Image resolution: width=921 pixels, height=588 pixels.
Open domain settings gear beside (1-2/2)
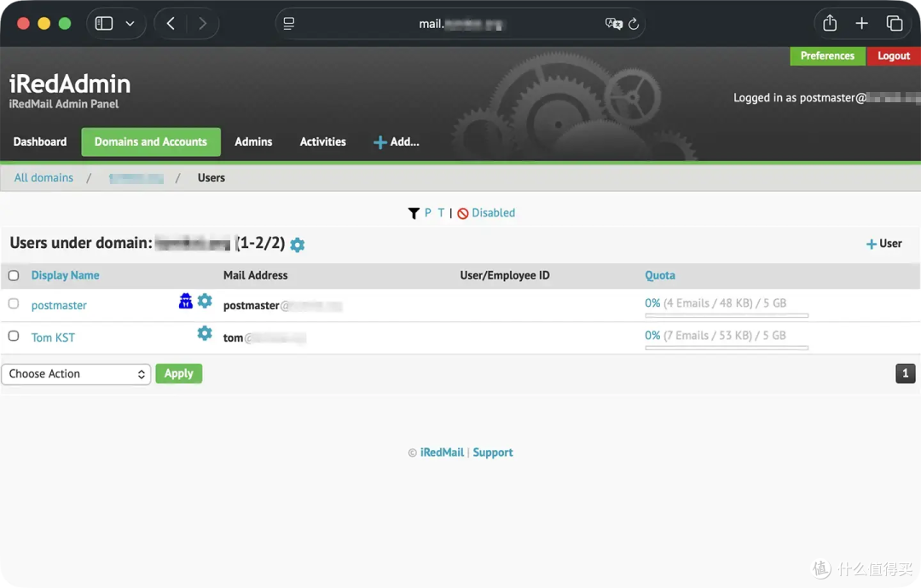click(298, 245)
